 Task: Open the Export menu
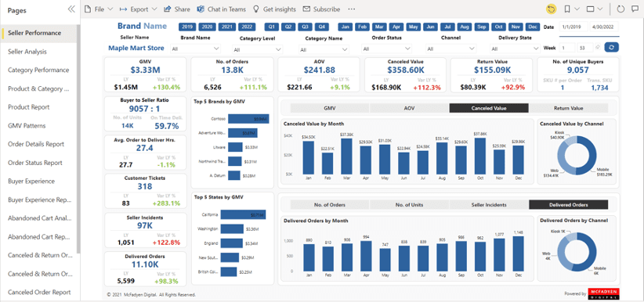[138, 9]
